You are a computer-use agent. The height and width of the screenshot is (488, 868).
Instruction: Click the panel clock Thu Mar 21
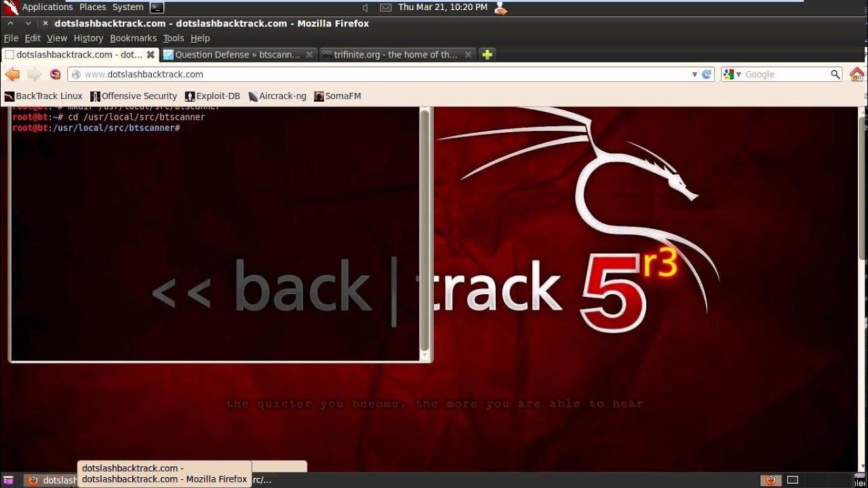(443, 7)
